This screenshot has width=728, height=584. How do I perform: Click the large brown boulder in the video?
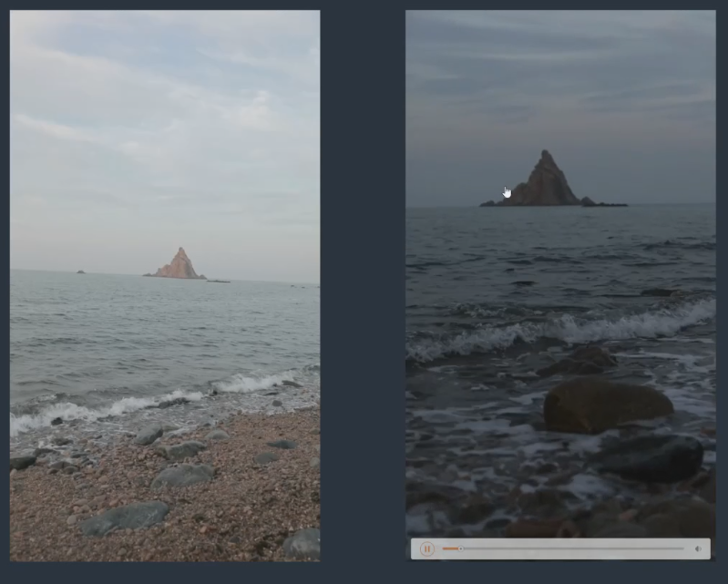click(x=607, y=405)
